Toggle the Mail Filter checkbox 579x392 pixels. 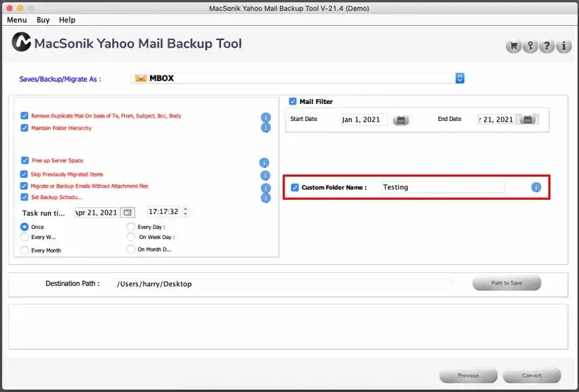point(292,101)
